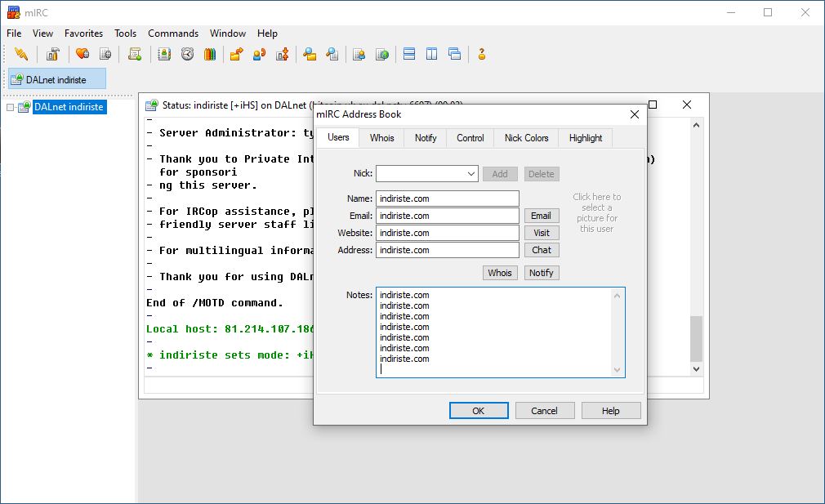Tile windows vertically from the toolbar

431,54
